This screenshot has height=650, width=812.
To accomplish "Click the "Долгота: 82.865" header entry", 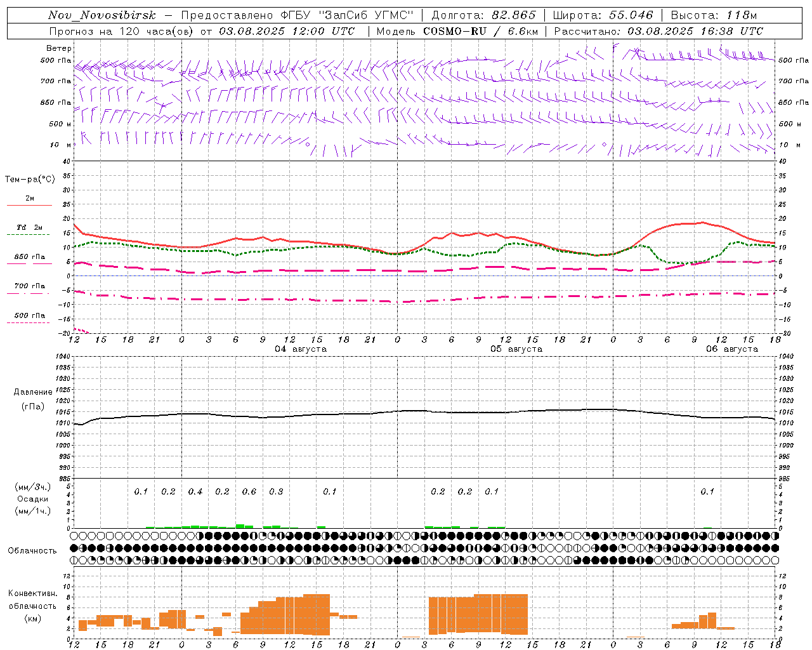I will [x=484, y=15].
